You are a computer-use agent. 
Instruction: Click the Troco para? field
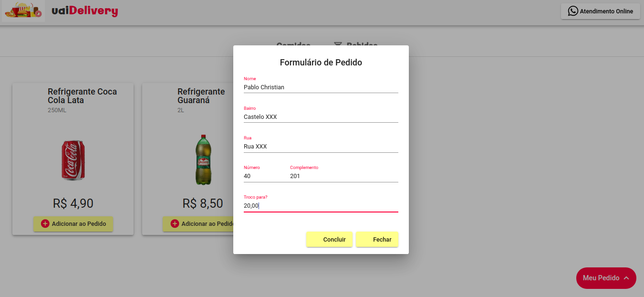point(321,206)
